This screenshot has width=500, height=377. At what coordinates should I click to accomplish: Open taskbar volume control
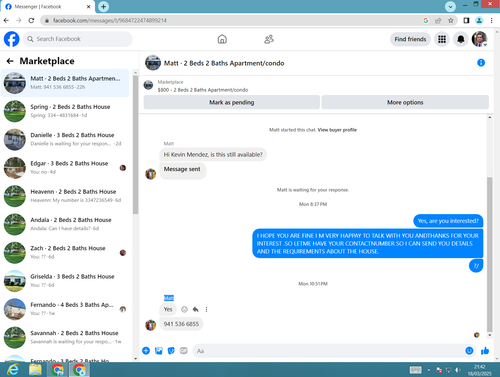pyautogui.click(x=458, y=370)
